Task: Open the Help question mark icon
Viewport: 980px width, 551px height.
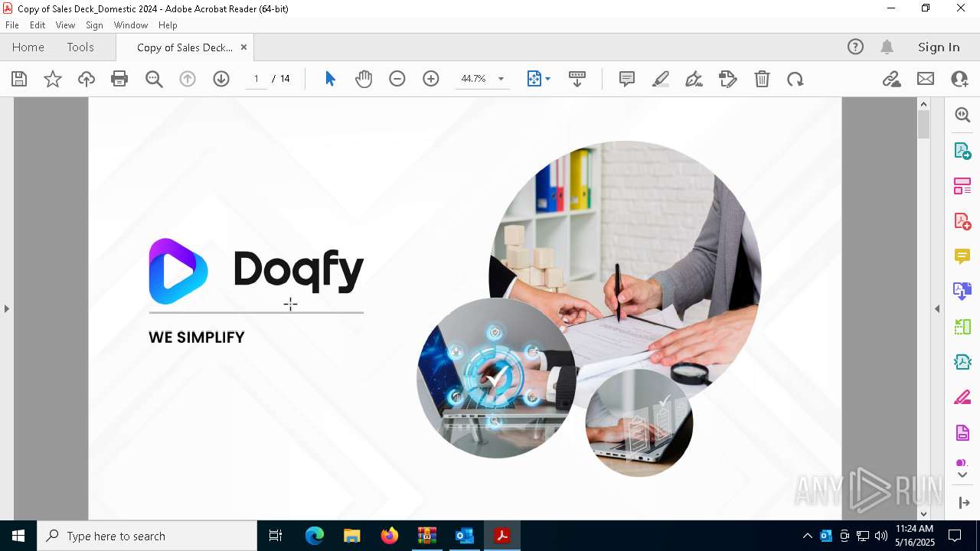Action: click(x=855, y=47)
